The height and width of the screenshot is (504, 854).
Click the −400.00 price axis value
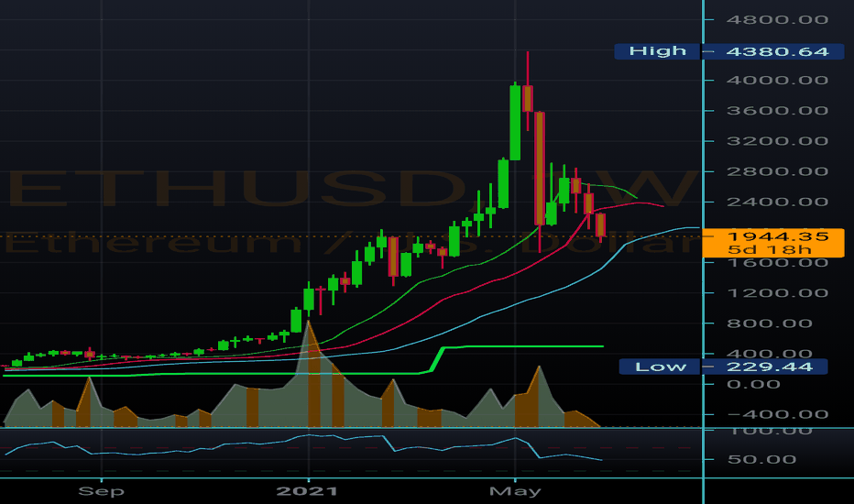tap(777, 414)
